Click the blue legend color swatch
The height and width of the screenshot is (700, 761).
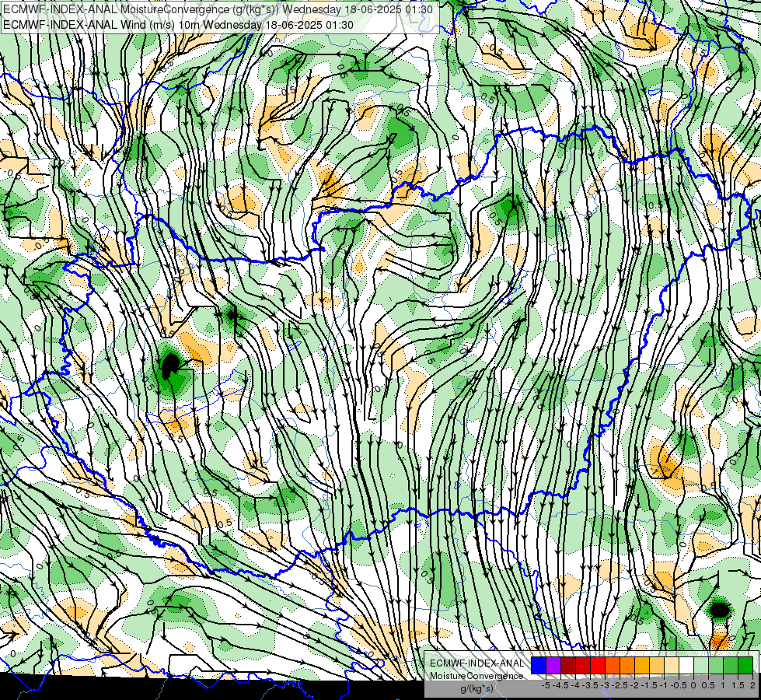pyautogui.click(x=539, y=666)
